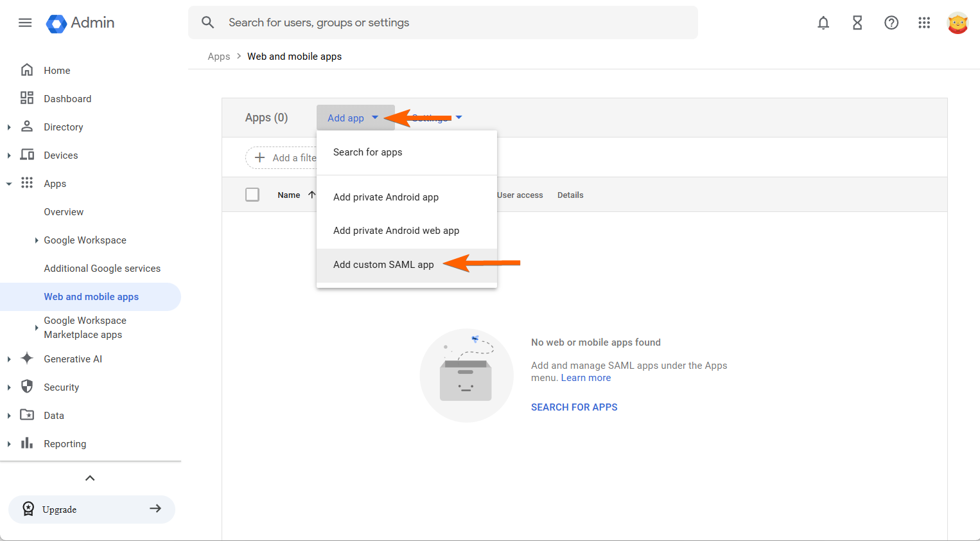The height and width of the screenshot is (541, 980).
Task: Select Add private Android web app
Action: [396, 231]
